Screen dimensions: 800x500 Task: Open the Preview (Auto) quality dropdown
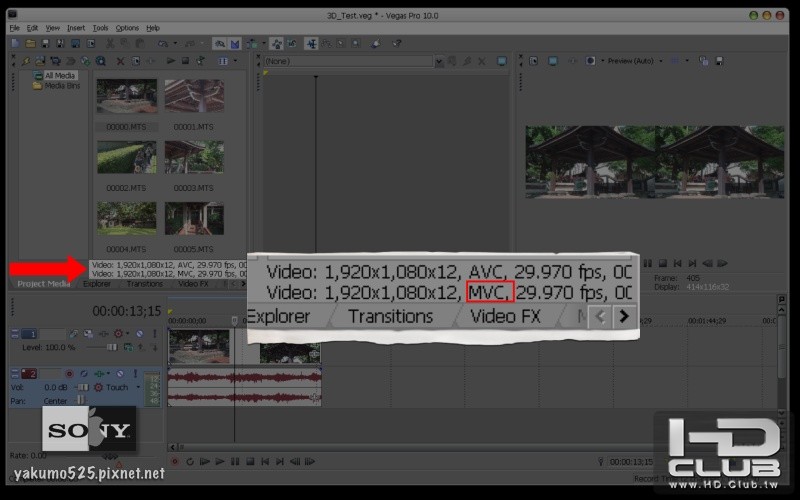(x=661, y=61)
